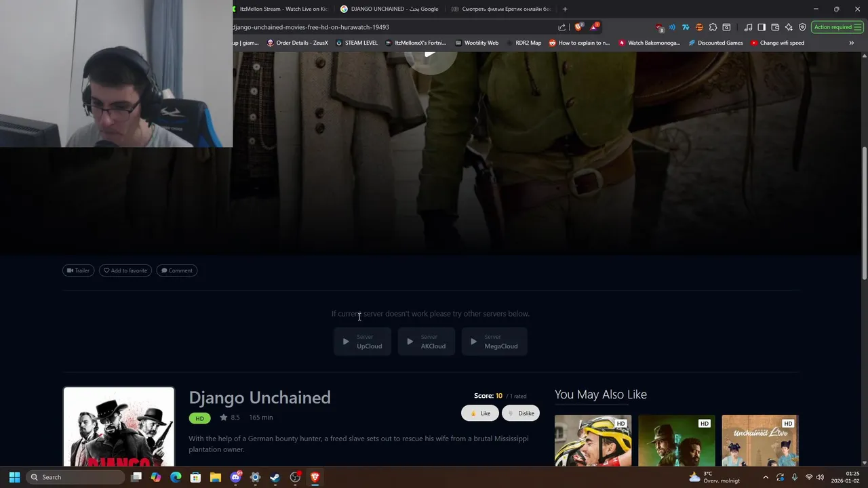The image size is (868, 488).
Task: Toggle the browser sidebar panel icon
Action: point(762,27)
